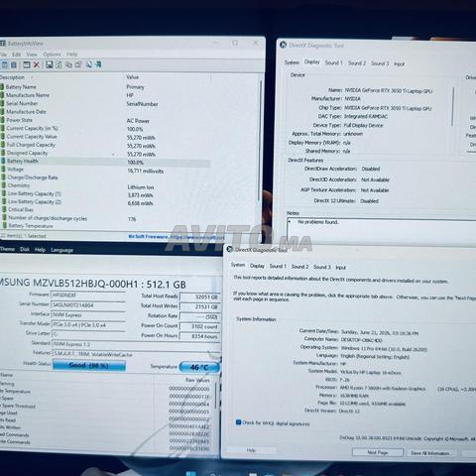The width and height of the screenshot is (476, 476).
Task: Click the 46 °C temperature button
Action: [x=199, y=367]
